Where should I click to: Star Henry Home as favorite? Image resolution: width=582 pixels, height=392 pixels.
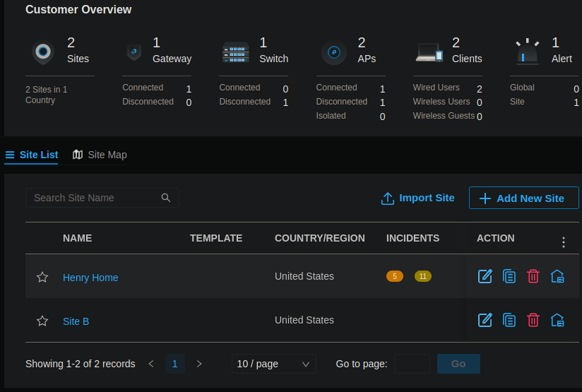click(x=42, y=277)
